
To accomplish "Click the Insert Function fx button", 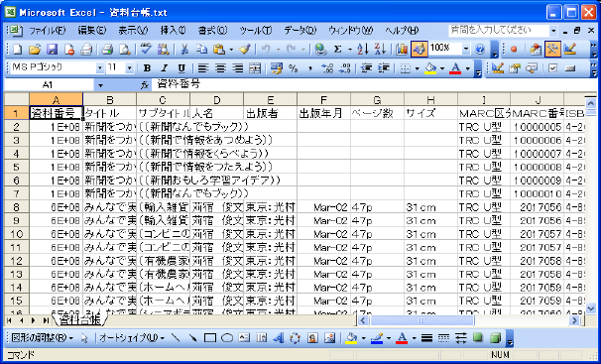I will (145, 85).
